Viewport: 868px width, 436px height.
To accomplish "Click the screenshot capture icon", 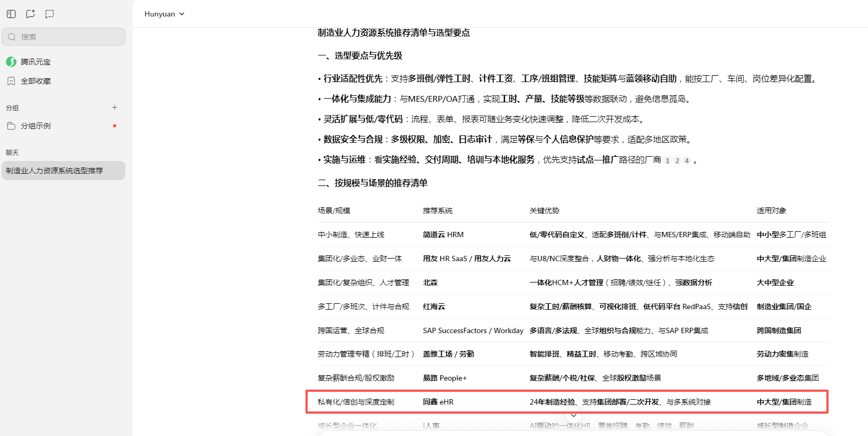I will click(50, 14).
